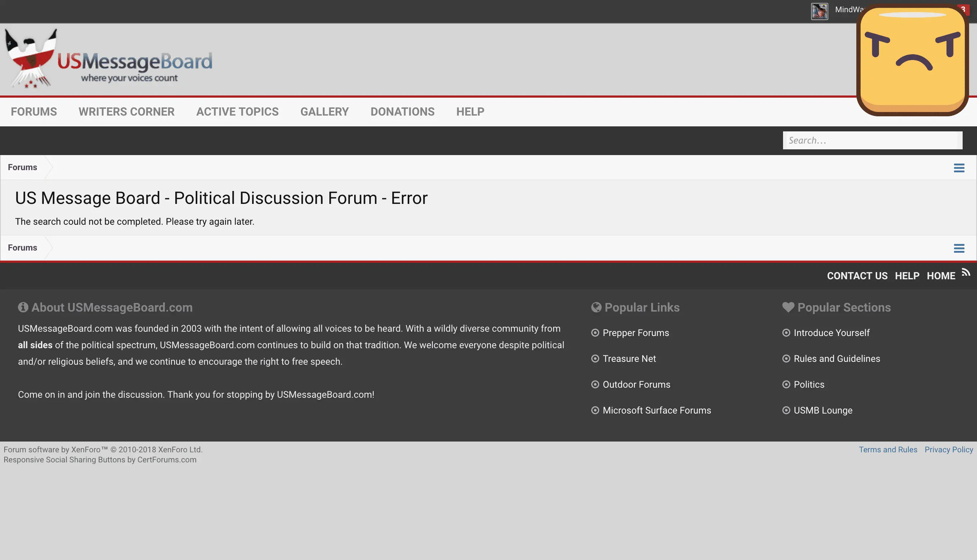Click the globe icon near Popular Links

pyautogui.click(x=596, y=307)
